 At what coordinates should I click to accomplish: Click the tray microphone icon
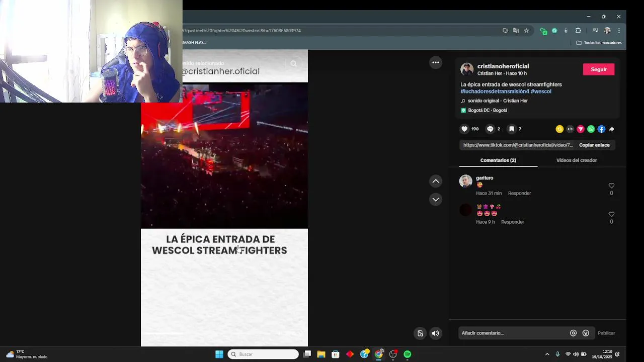click(x=557, y=354)
